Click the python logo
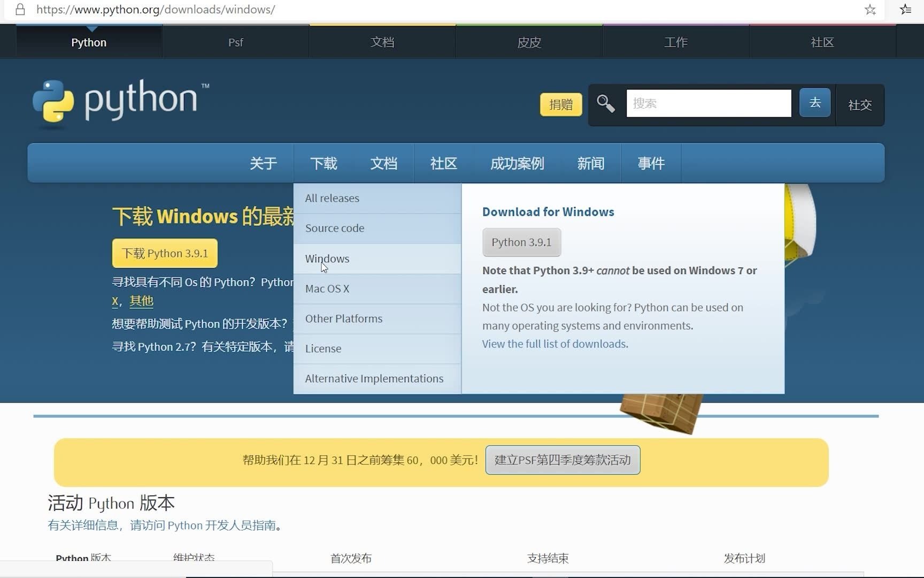 [x=121, y=103]
